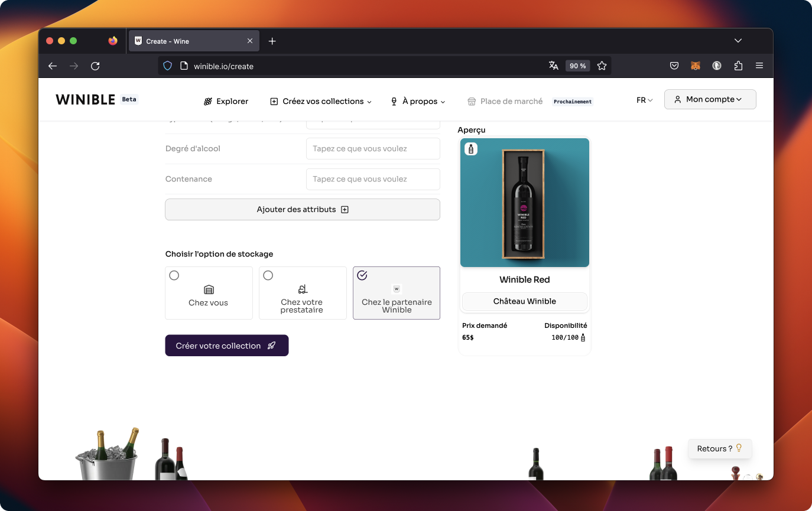The height and width of the screenshot is (511, 812).
Task: Click the plus icon in Ajouter des attributs
Action: click(345, 210)
